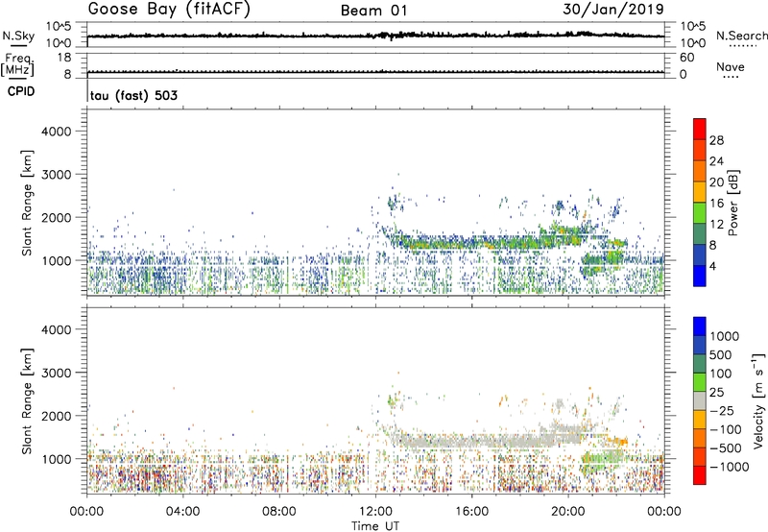Click the light green 12-16 dB swatch
The image size is (768, 532).
[700, 212]
